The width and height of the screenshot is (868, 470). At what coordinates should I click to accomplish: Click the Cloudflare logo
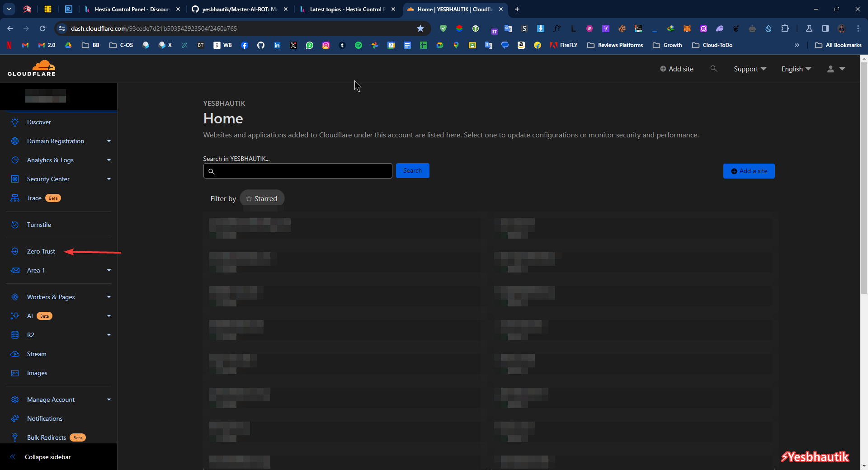tap(32, 68)
